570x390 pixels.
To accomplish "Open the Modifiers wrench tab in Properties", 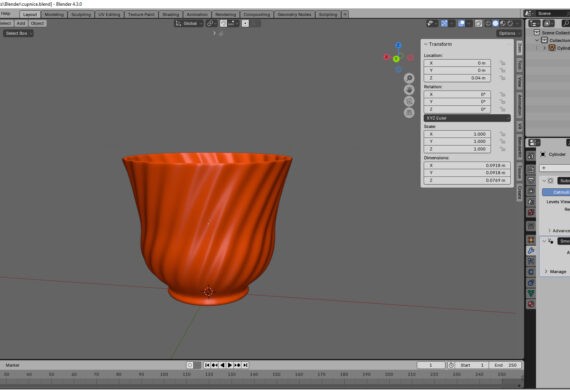I will [x=531, y=250].
